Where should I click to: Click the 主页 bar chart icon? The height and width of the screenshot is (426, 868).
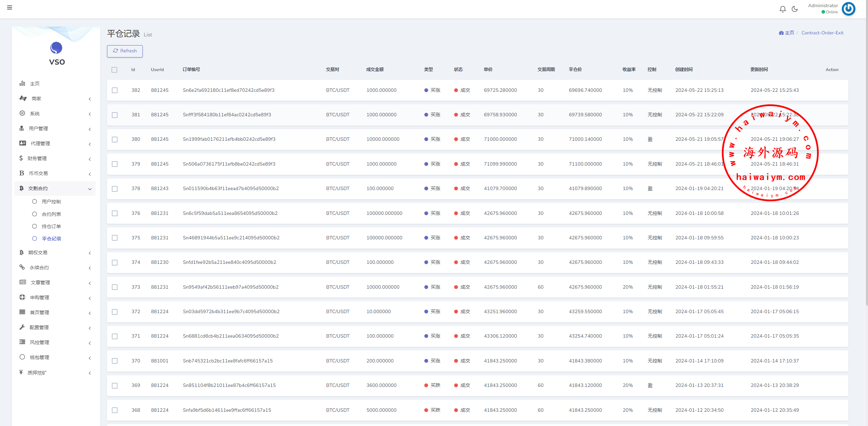click(x=22, y=83)
